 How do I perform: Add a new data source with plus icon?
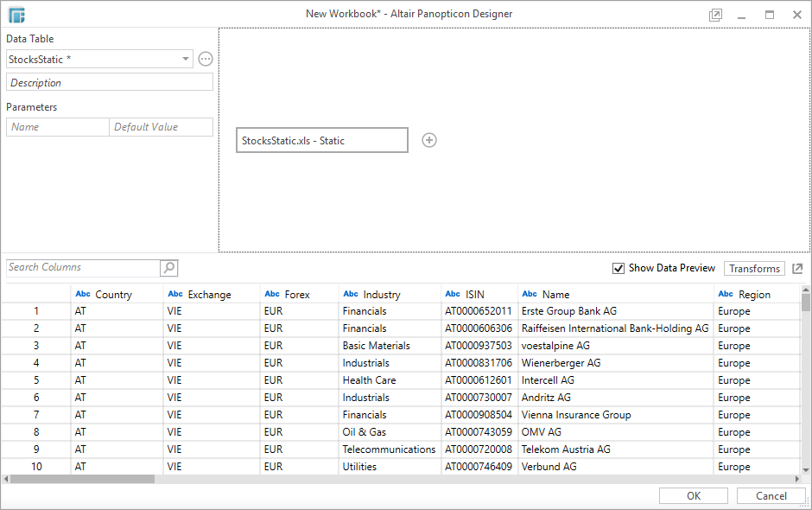click(x=429, y=140)
